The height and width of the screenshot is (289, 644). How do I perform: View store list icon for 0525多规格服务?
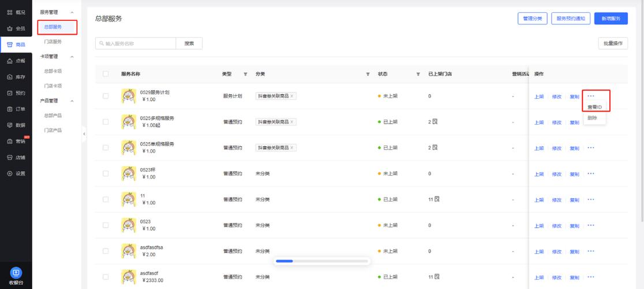click(x=436, y=122)
